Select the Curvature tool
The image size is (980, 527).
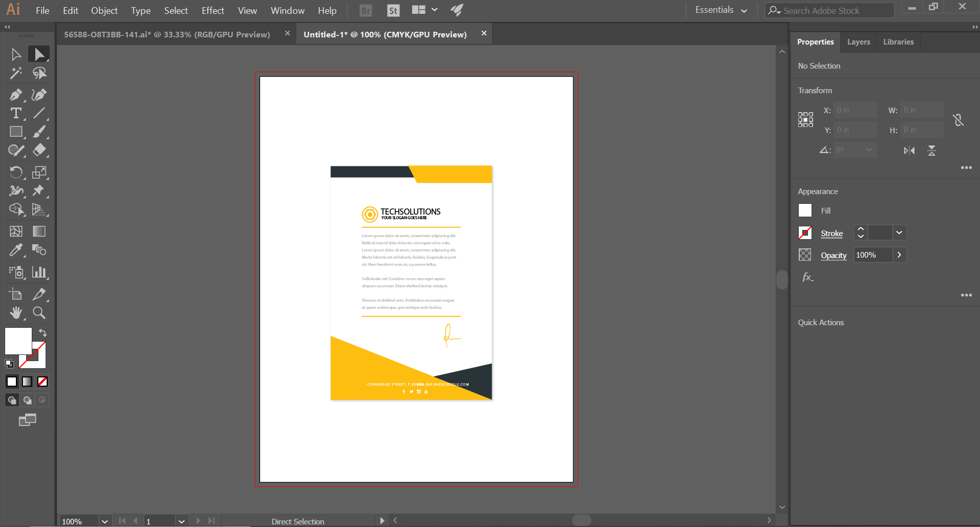tap(39, 95)
